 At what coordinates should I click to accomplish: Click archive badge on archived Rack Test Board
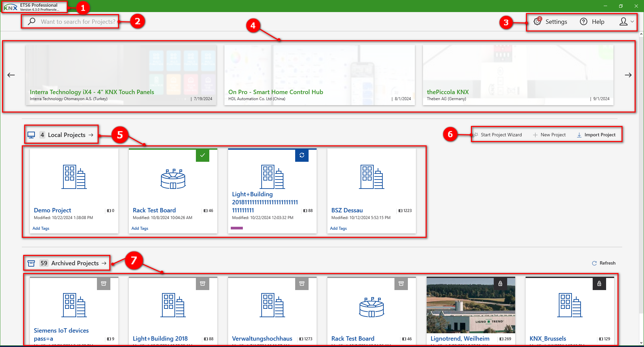click(x=401, y=284)
